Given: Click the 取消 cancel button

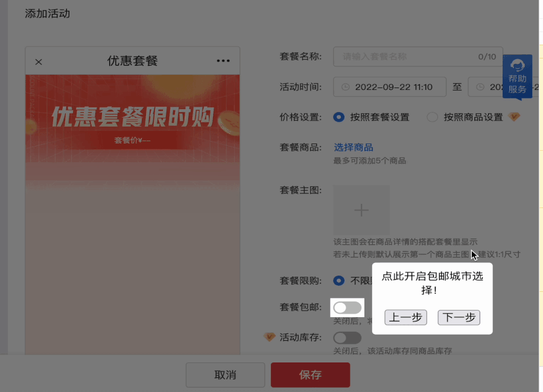Looking at the screenshot, I should pos(225,375).
